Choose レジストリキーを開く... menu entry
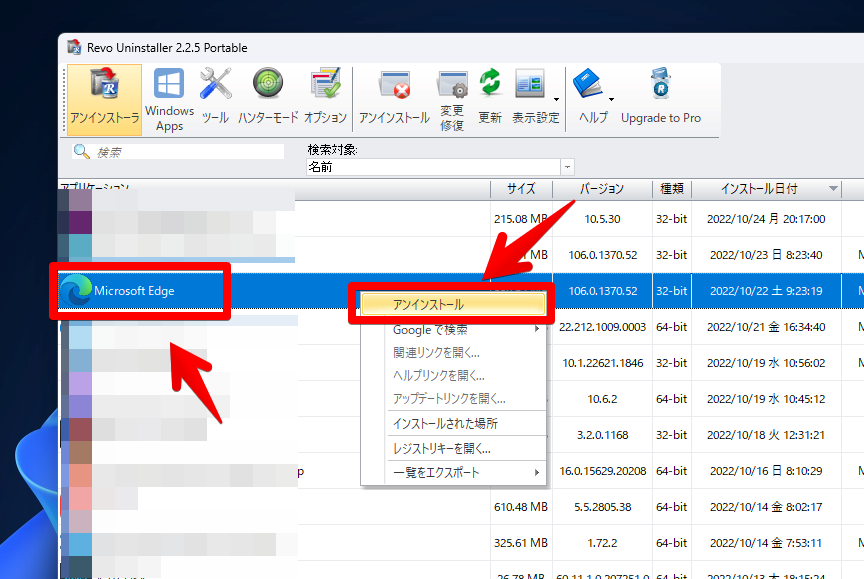 [453, 448]
